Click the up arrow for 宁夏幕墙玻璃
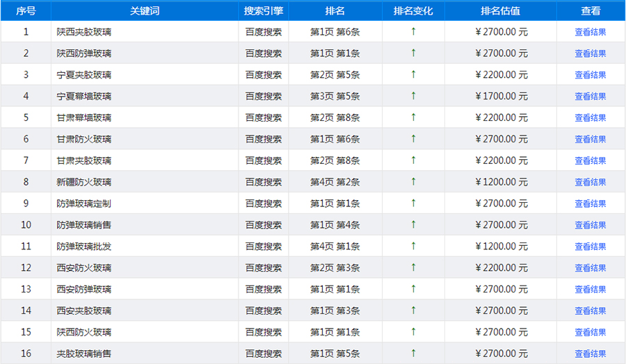Screen dimensions: 626x364 413,96
